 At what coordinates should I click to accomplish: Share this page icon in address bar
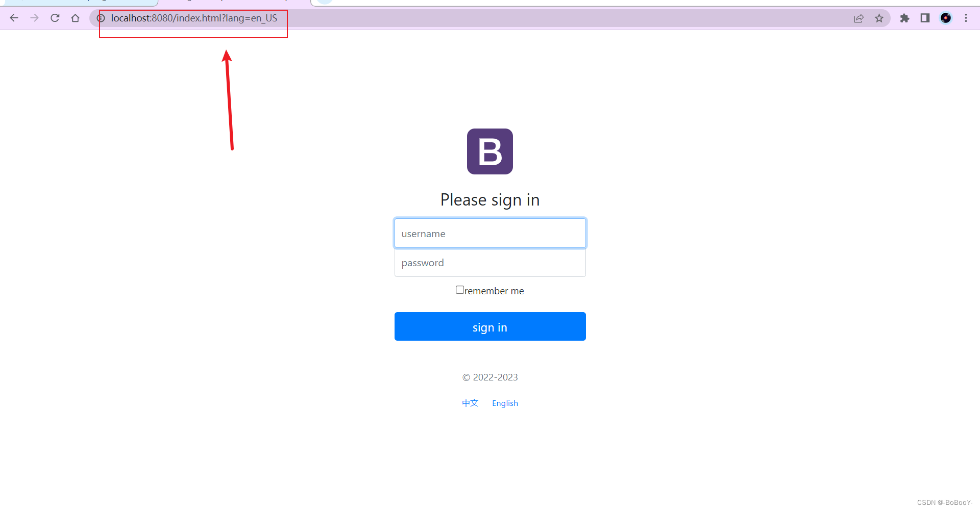(x=859, y=18)
